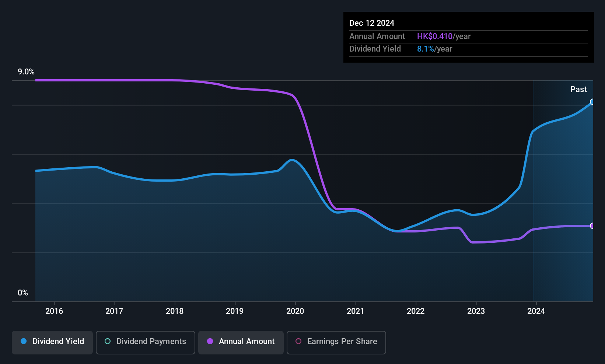Click the purple Annual Amount endpoint marker
This screenshot has width=605, height=364.
click(592, 226)
